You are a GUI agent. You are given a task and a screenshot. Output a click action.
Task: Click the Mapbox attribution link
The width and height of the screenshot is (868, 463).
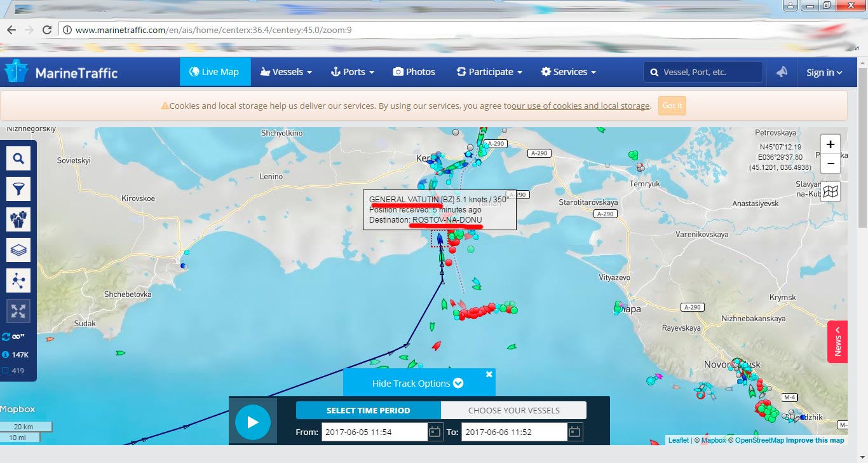pyautogui.click(x=714, y=440)
